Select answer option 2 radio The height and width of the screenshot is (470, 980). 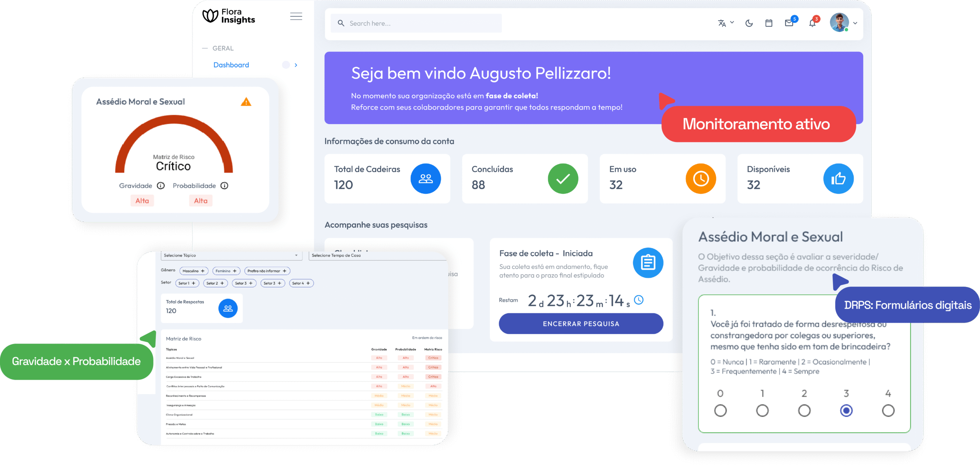pyautogui.click(x=804, y=411)
